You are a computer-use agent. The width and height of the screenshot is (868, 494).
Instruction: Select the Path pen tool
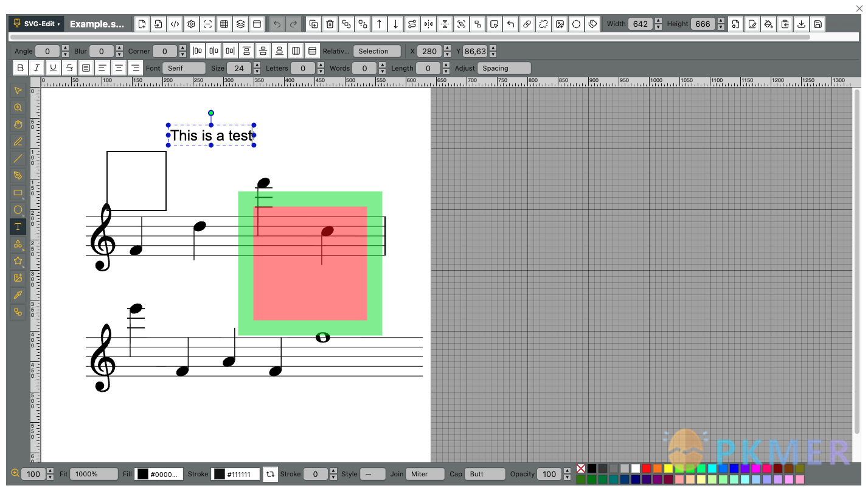pos(18,176)
